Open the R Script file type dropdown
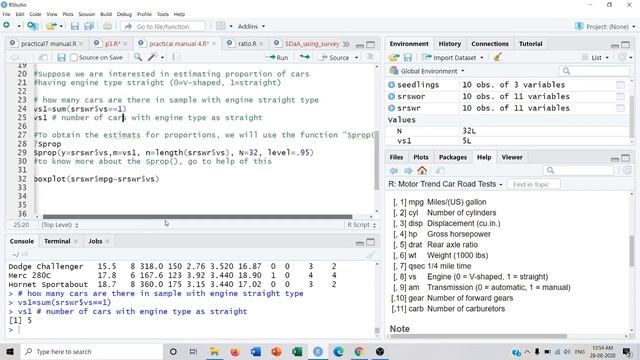640x360 pixels. coord(362,225)
